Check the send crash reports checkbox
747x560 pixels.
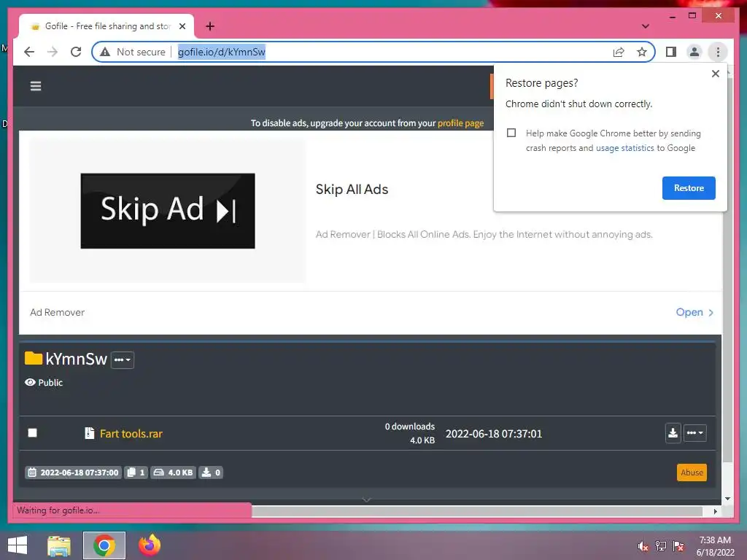click(x=511, y=133)
